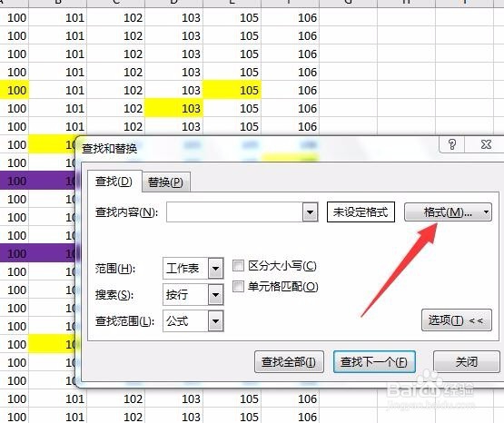Collapse options with 选项(T) << button
The height and width of the screenshot is (423, 504).
[x=457, y=320]
